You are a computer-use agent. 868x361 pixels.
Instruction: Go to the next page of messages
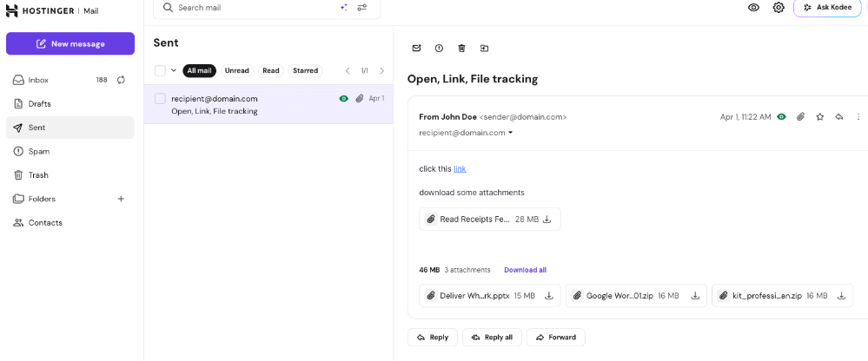tap(381, 71)
